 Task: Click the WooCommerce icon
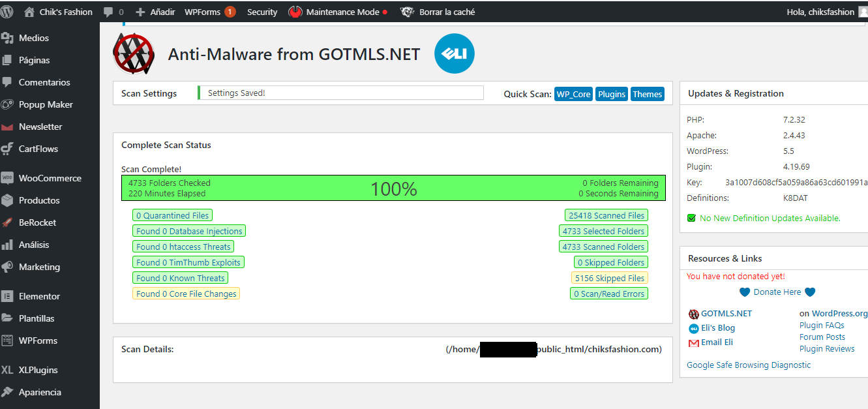(8, 178)
